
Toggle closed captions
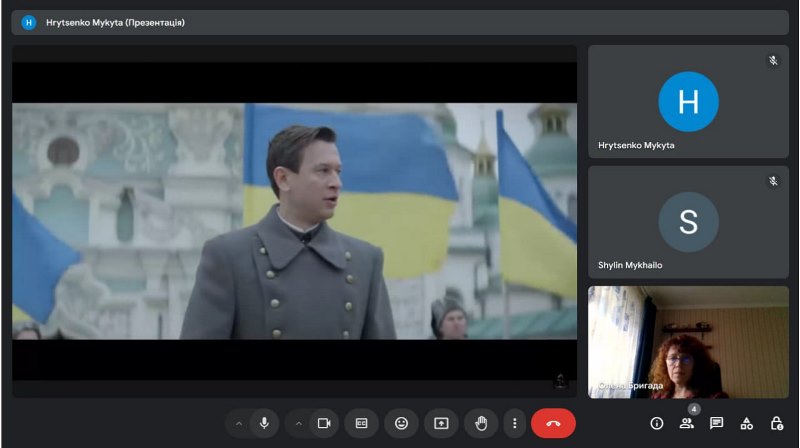[361, 424]
